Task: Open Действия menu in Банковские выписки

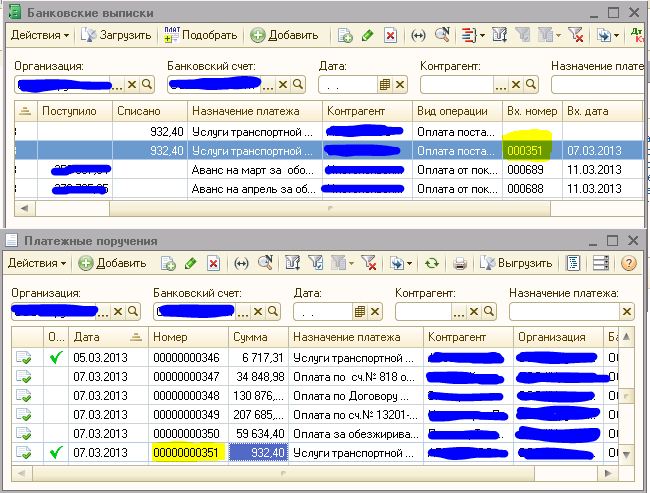Action: click(x=40, y=35)
